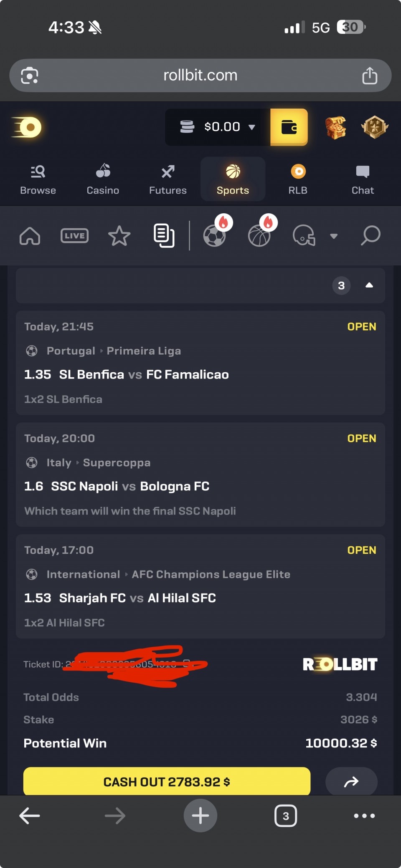The height and width of the screenshot is (868, 401).
Task: Switch to the Casino tab
Action: tap(103, 179)
